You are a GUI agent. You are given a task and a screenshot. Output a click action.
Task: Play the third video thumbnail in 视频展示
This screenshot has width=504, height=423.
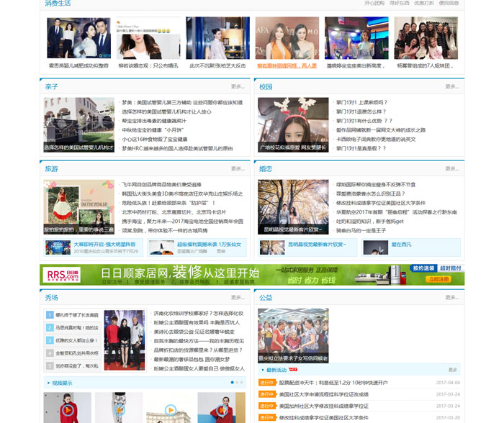pos(169,409)
